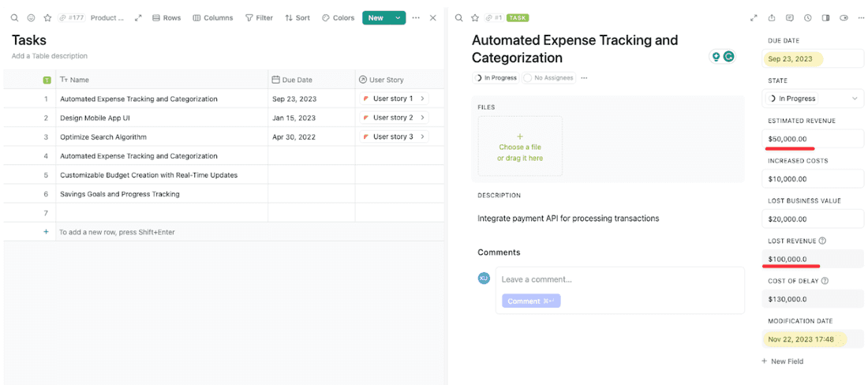
Task: Click New Field at the bottom of the fields list
Action: point(782,361)
